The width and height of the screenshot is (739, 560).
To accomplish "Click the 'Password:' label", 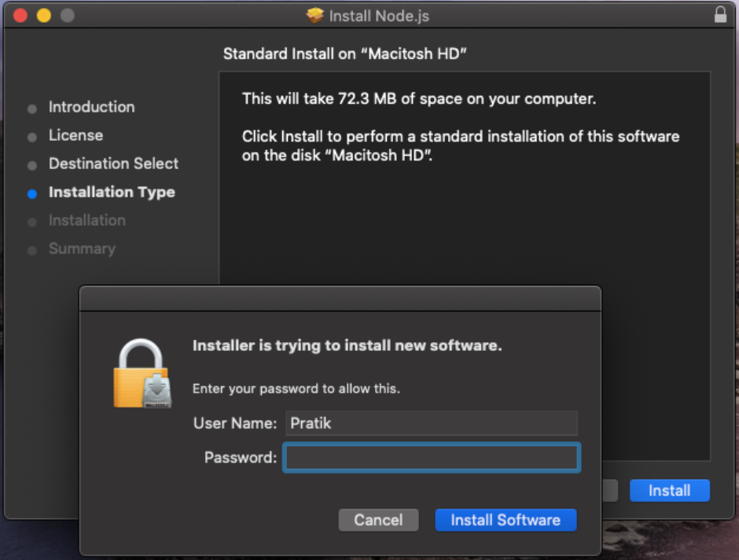I will click(x=241, y=457).
